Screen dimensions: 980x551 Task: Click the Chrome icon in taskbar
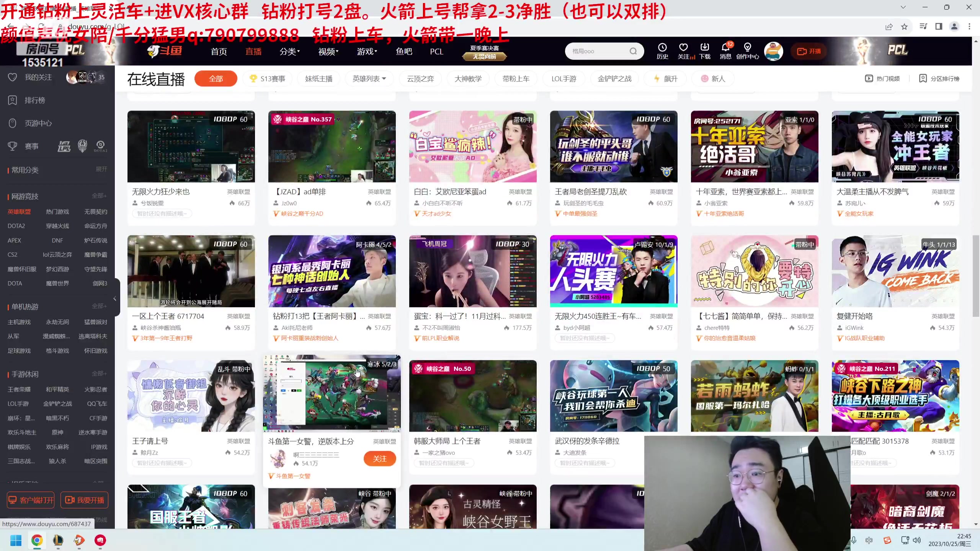tap(37, 540)
